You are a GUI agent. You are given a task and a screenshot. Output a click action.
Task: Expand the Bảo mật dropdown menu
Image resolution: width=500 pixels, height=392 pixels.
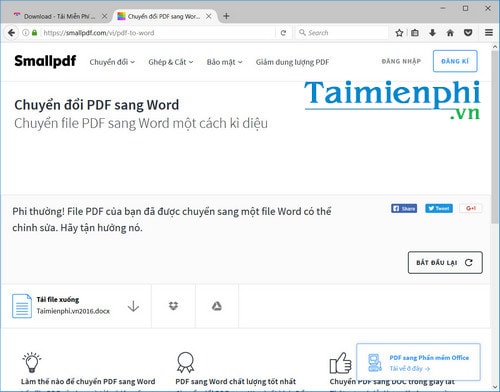point(224,62)
